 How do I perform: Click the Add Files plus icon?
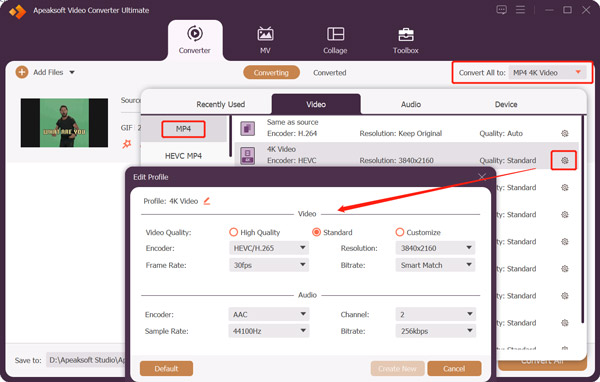tap(22, 72)
